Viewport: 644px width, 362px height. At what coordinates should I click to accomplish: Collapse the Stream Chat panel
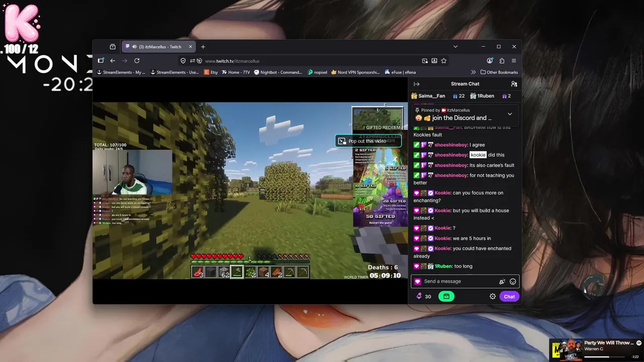tap(417, 84)
